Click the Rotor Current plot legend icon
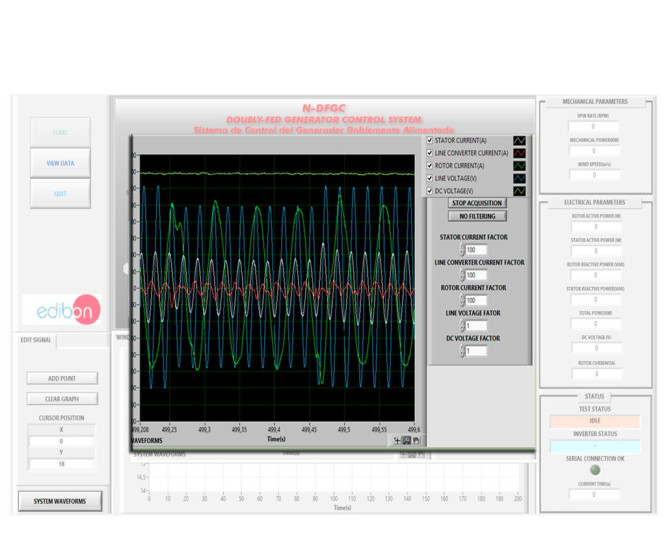Image resolution: width=666 pixels, height=538 pixels. click(520, 165)
